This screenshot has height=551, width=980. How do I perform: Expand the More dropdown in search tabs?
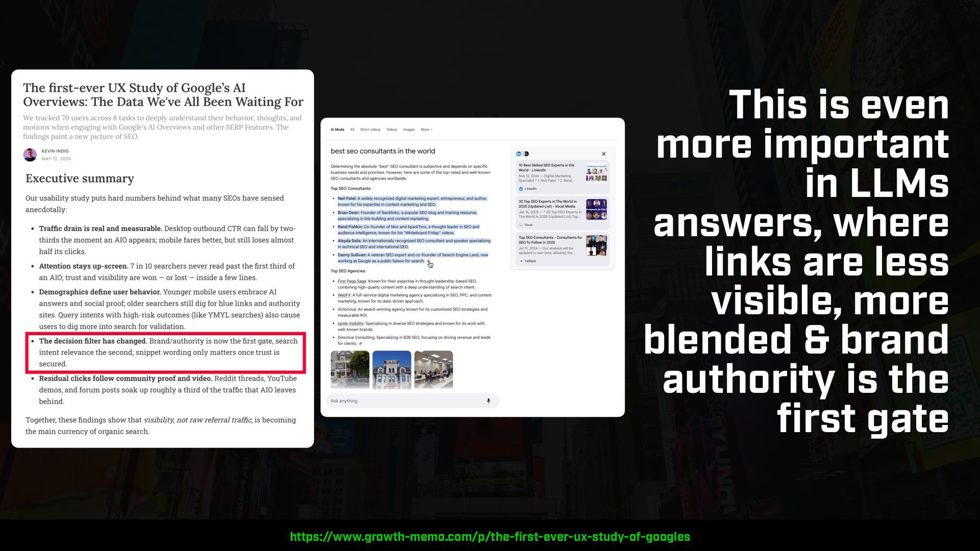[x=426, y=130]
